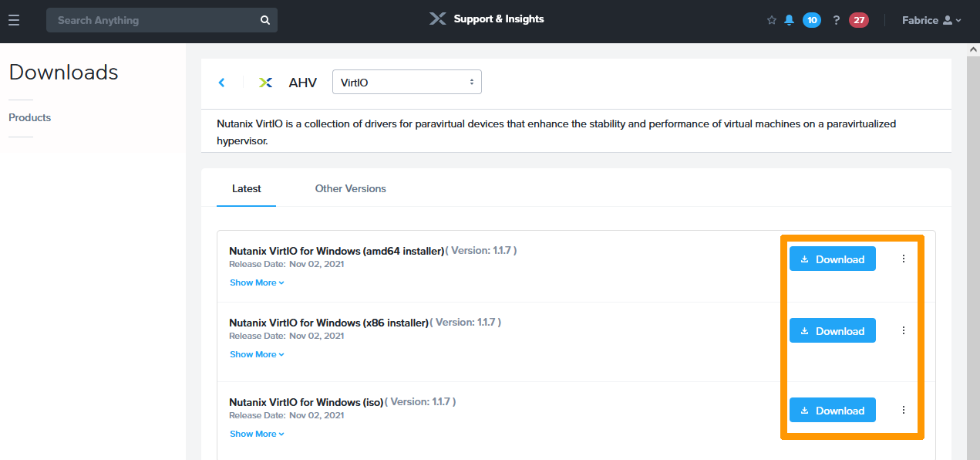Click the search magnifier icon
This screenshot has height=460, width=980.
coord(264,20)
